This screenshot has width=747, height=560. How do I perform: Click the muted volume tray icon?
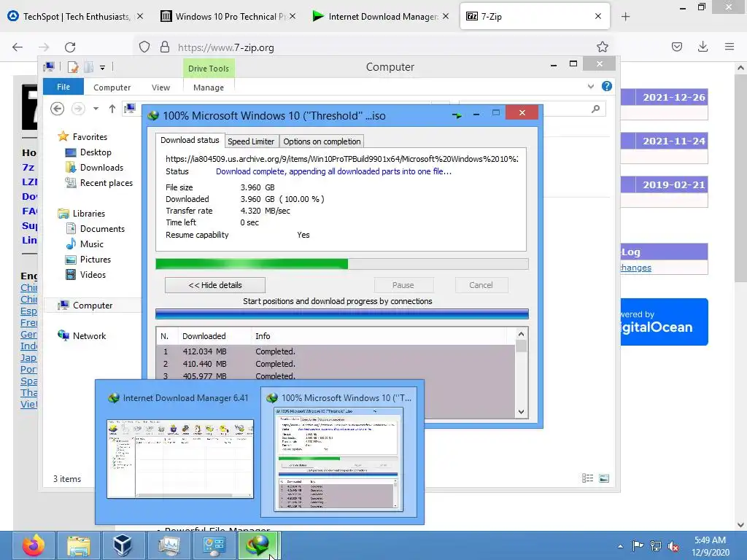(673, 545)
